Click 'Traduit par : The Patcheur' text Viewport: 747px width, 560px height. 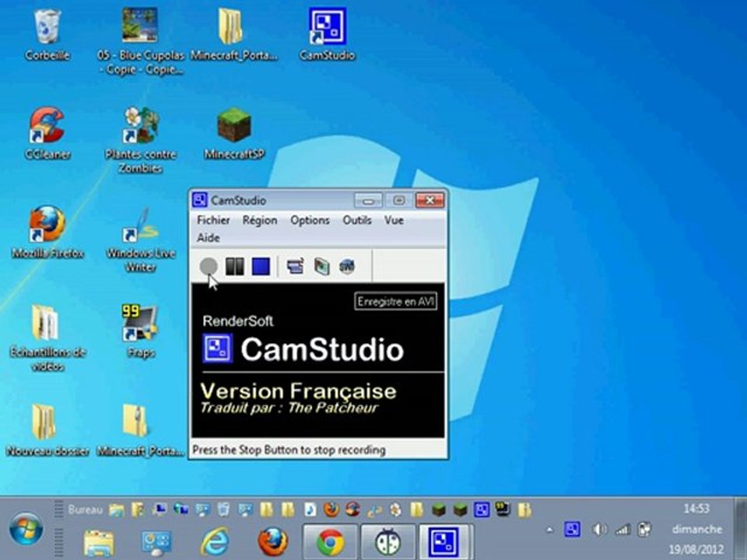click(x=289, y=408)
